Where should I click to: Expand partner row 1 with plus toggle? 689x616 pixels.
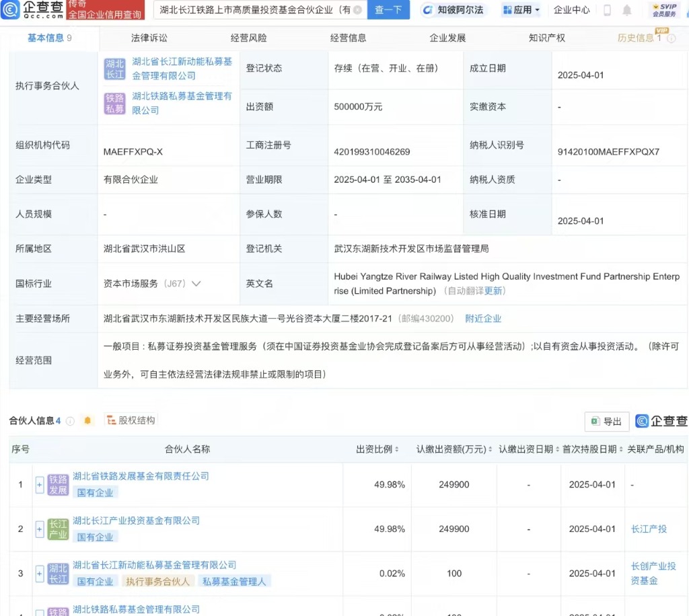[40, 484]
